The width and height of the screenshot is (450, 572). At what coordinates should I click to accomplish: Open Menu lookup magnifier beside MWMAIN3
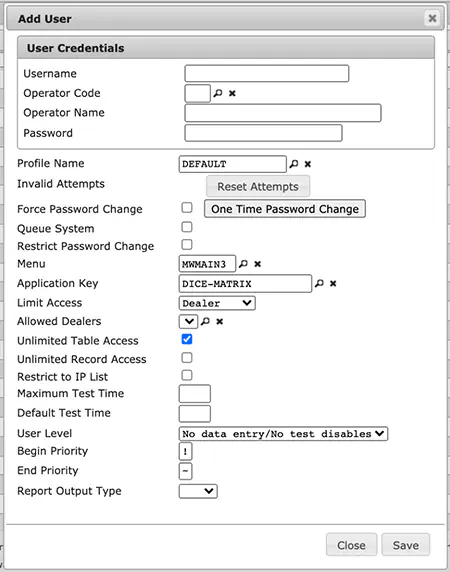pyautogui.click(x=243, y=264)
